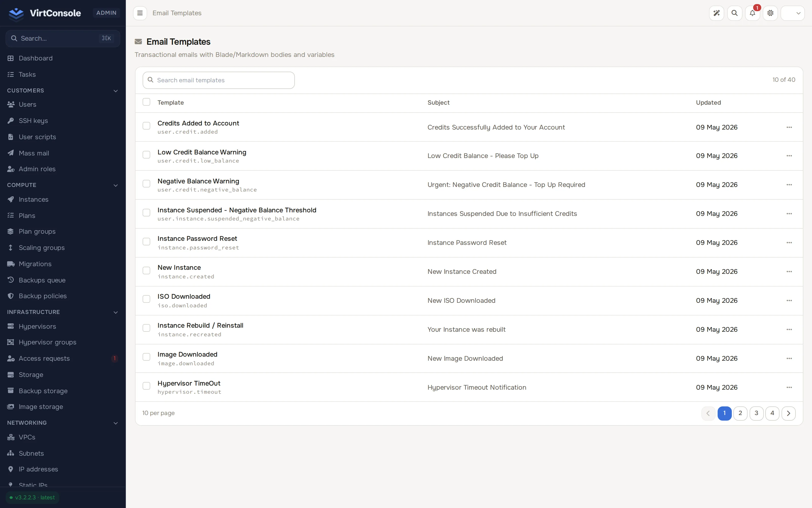Go to next page arrow in pagination

[788, 413]
